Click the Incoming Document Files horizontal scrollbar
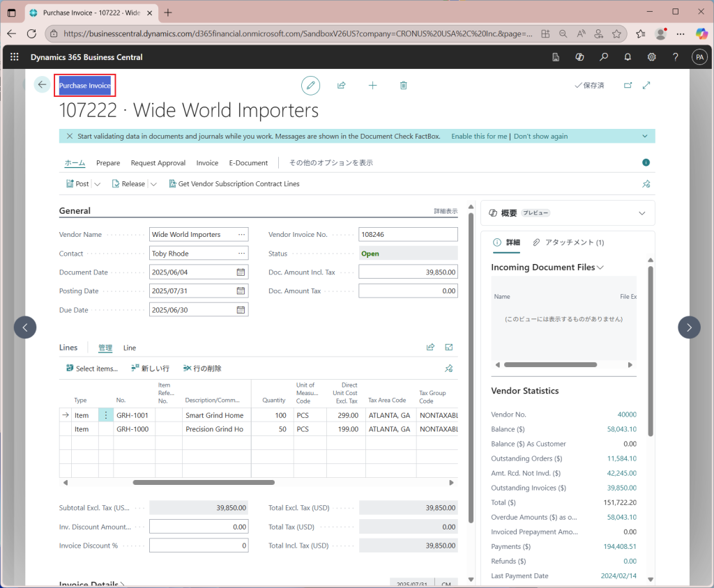The image size is (714, 588). pos(550,364)
